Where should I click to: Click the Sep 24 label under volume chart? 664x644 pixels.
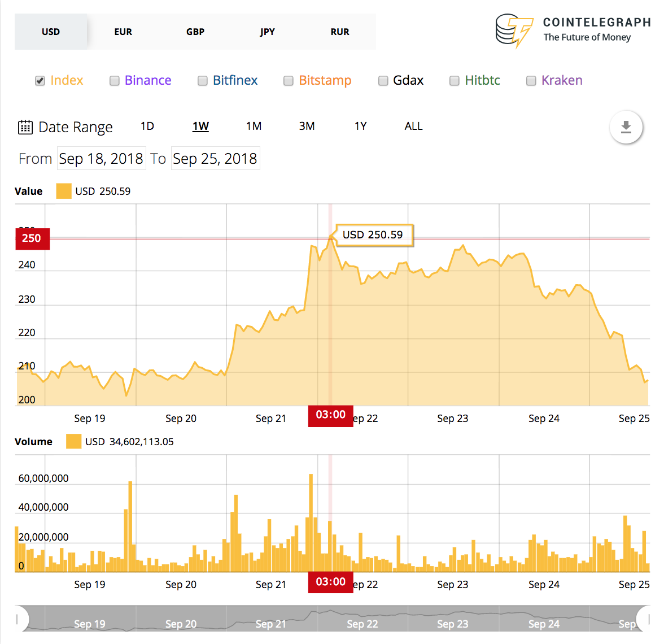[x=544, y=584]
